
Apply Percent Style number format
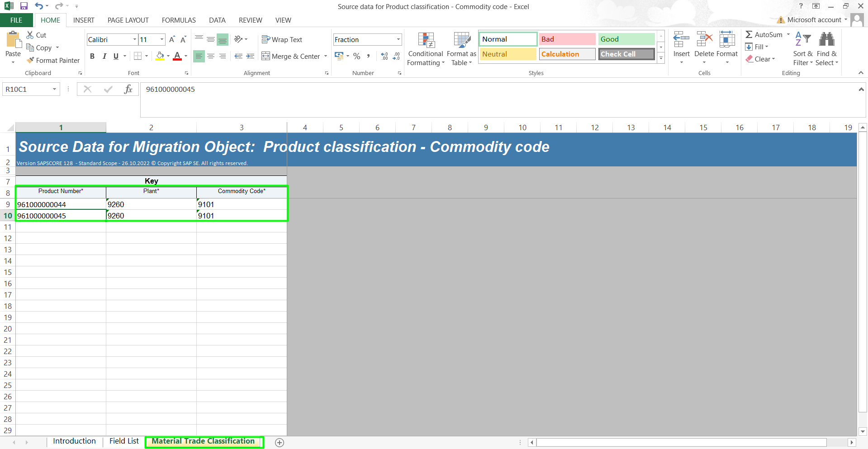click(x=357, y=56)
